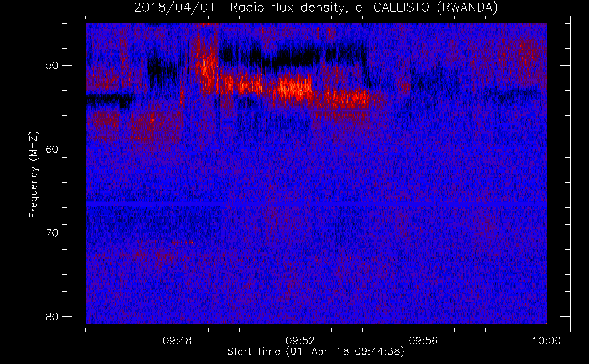The height and width of the screenshot is (364, 589).
Task: Click the 70 frequency tick label
Action: point(52,233)
